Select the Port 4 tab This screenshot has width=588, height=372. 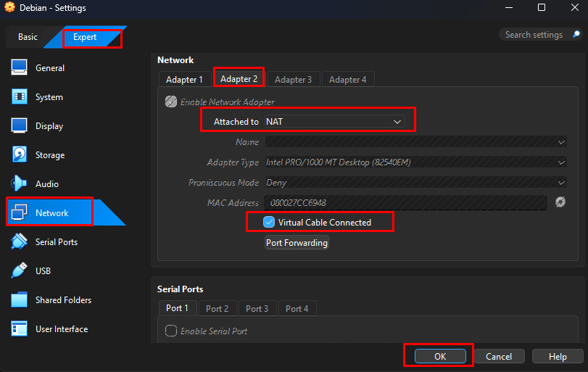297,309
